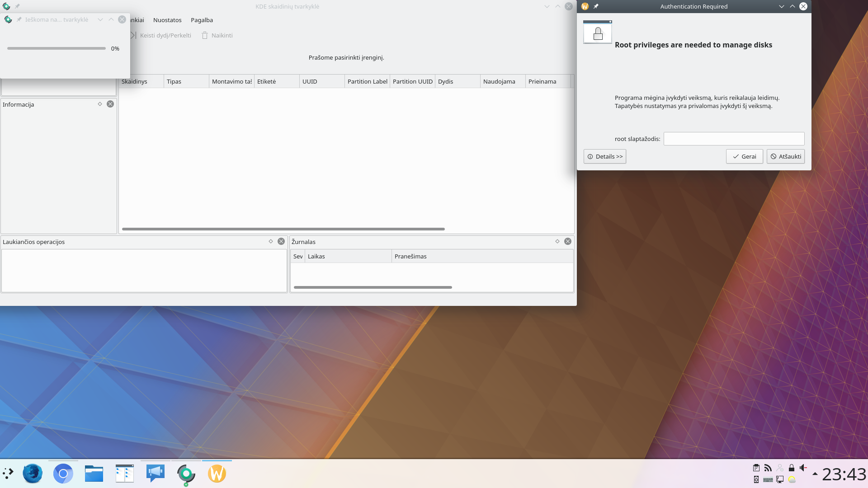Viewport: 868px width, 488px height.
Task: Click the KDE skaidinių tvarkyklė title bar app icon
Action: point(6,6)
